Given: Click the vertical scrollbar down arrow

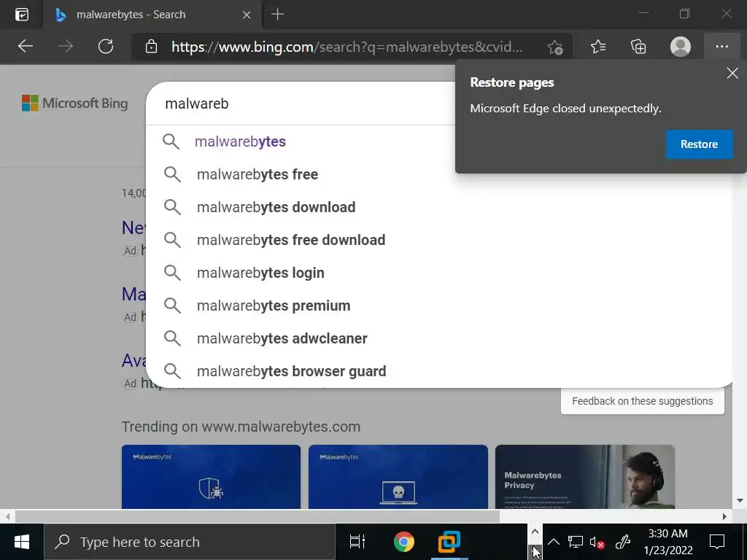Looking at the screenshot, I should tap(740, 500).
